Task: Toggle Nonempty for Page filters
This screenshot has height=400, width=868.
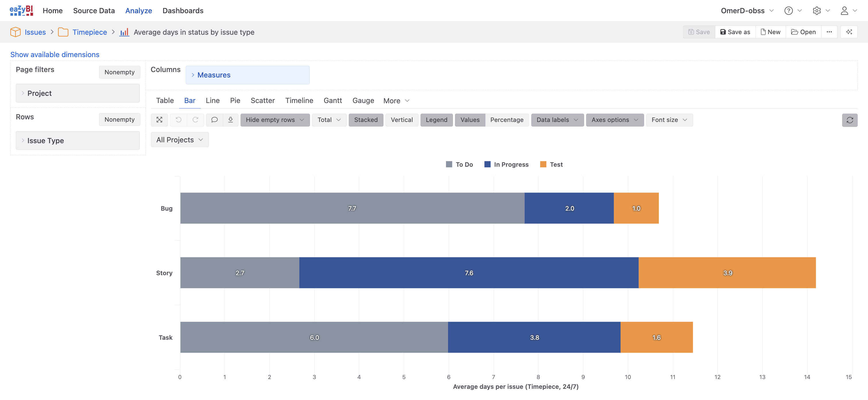Action: point(119,72)
